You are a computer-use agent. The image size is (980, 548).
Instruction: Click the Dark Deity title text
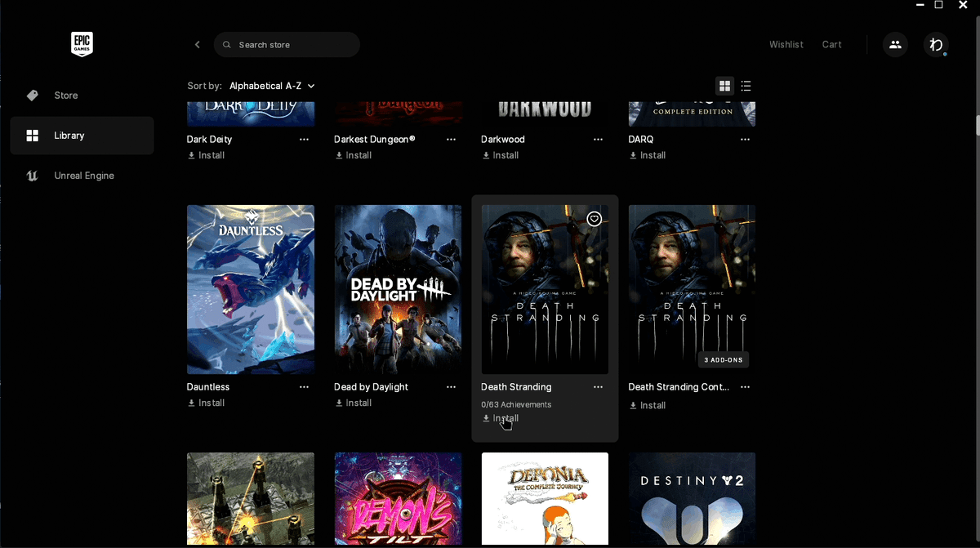pos(210,140)
